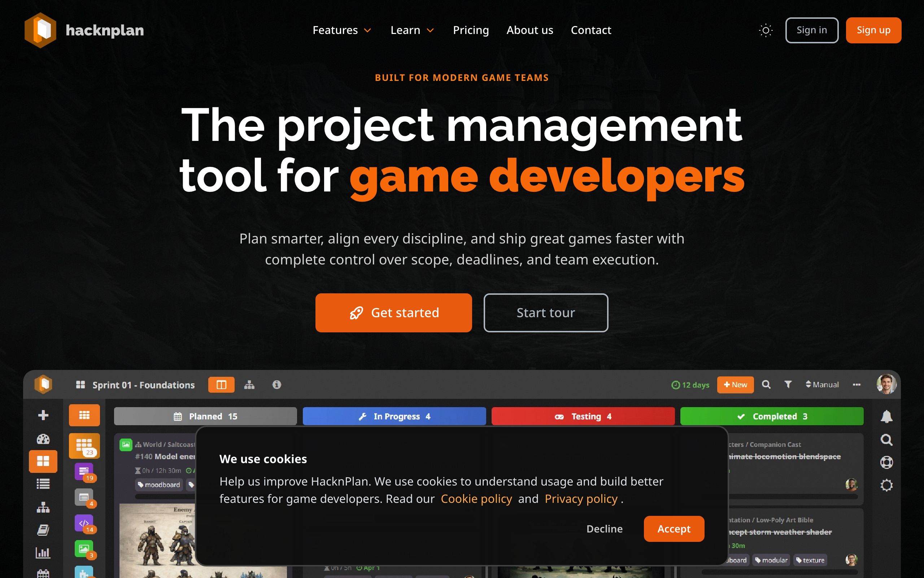Screen dimensions: 924x578
Task: Open the bar chart metrics icon
Action: 43,552
